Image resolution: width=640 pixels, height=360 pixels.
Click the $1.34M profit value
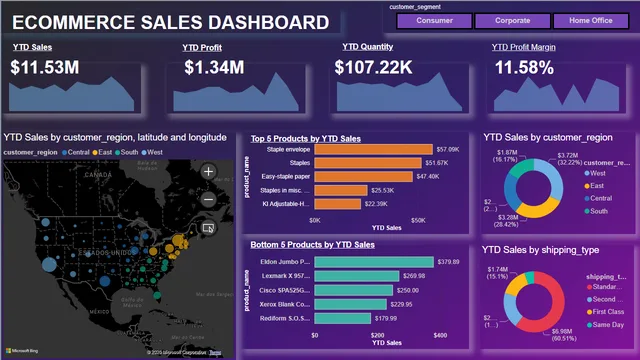pos(214,67)
